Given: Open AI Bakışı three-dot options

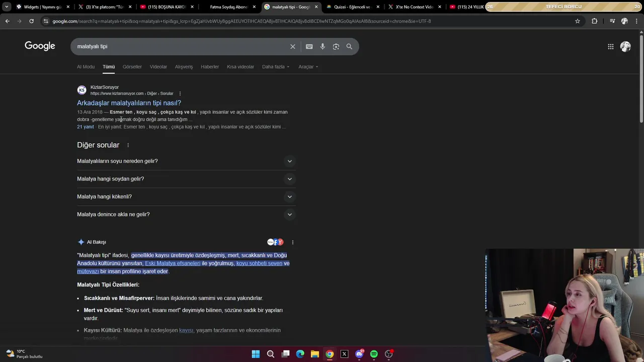Looking at the screenshot, I should [292, 242].
